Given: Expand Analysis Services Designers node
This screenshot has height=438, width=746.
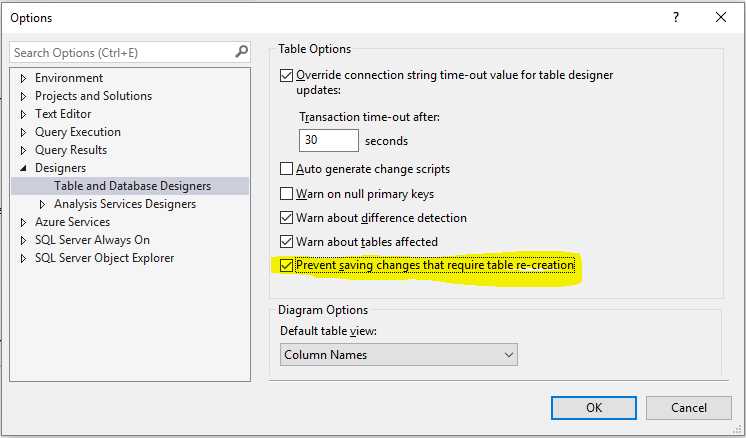Looking at the screenshot, I should pyautogui.click(x=43, y=204).
